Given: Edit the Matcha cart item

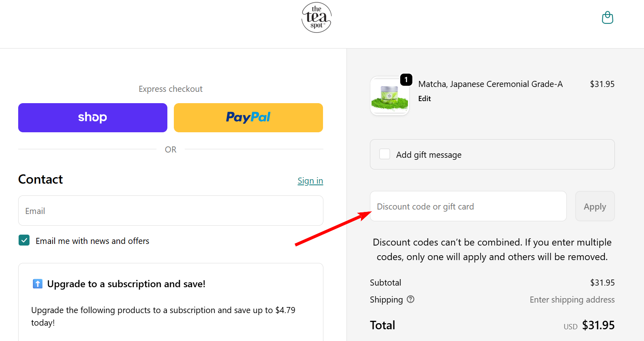Looking at the screenshot, I should [x=424, y=98].
